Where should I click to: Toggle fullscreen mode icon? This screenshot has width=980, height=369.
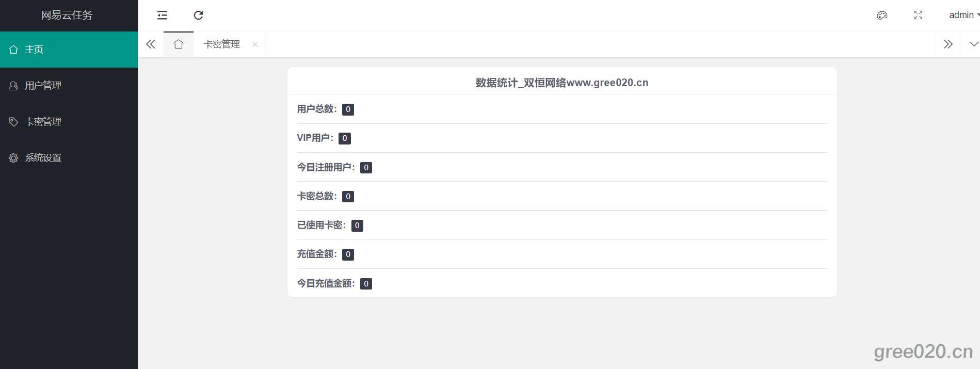point(918,15)
